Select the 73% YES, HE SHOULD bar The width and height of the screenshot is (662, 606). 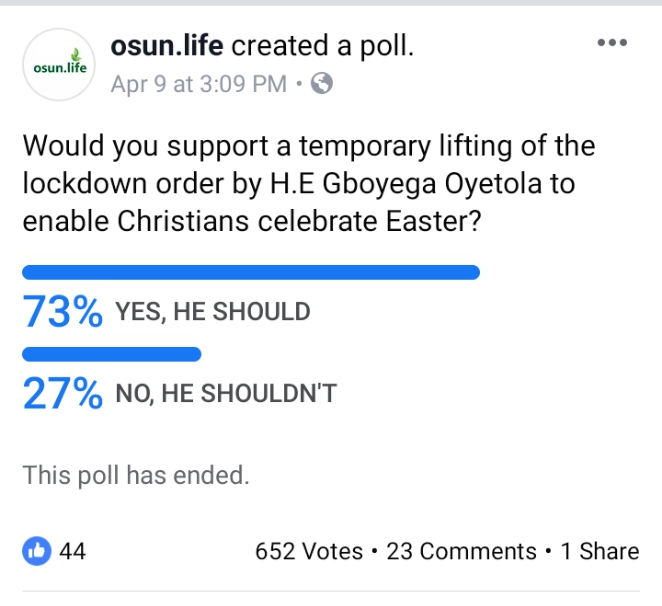tap(251, 272)
